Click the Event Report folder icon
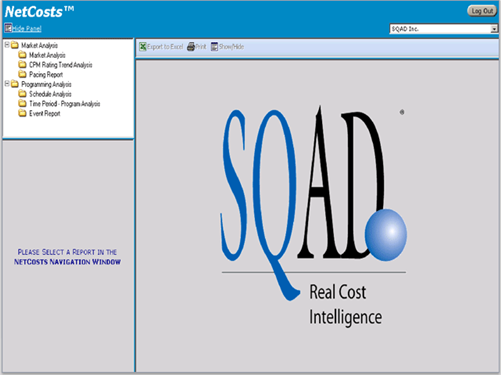This screenshot has width=501, height=375. coord(22,113)
